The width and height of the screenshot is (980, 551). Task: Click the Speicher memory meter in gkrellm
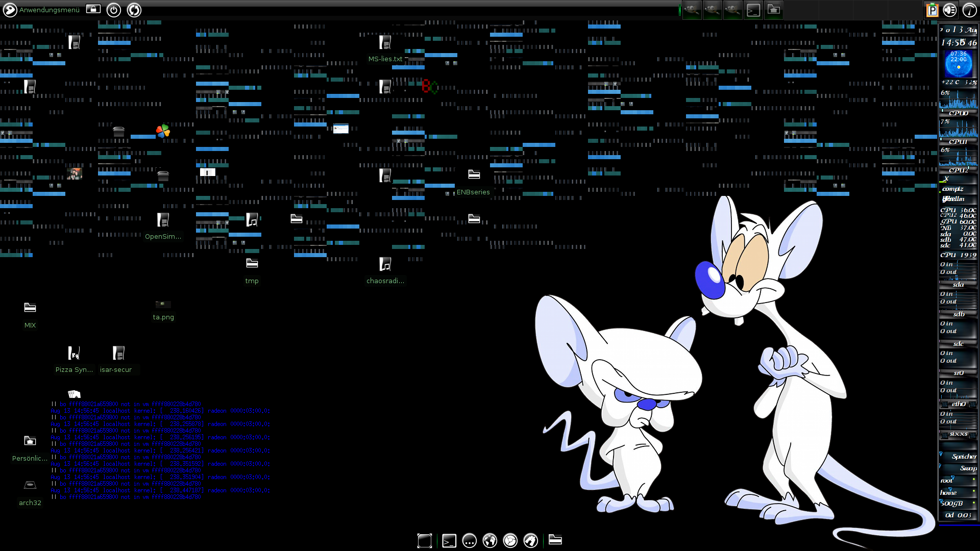(x=959, y=456)
